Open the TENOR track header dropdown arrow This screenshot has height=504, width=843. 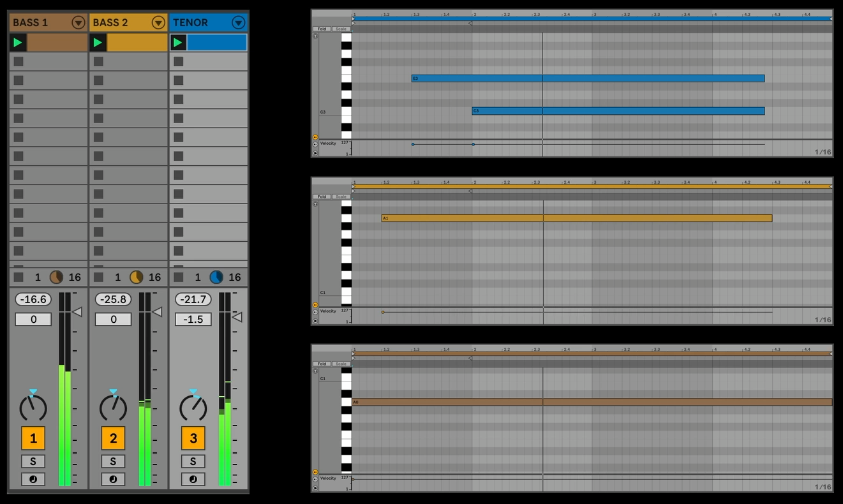pos(238,23)
